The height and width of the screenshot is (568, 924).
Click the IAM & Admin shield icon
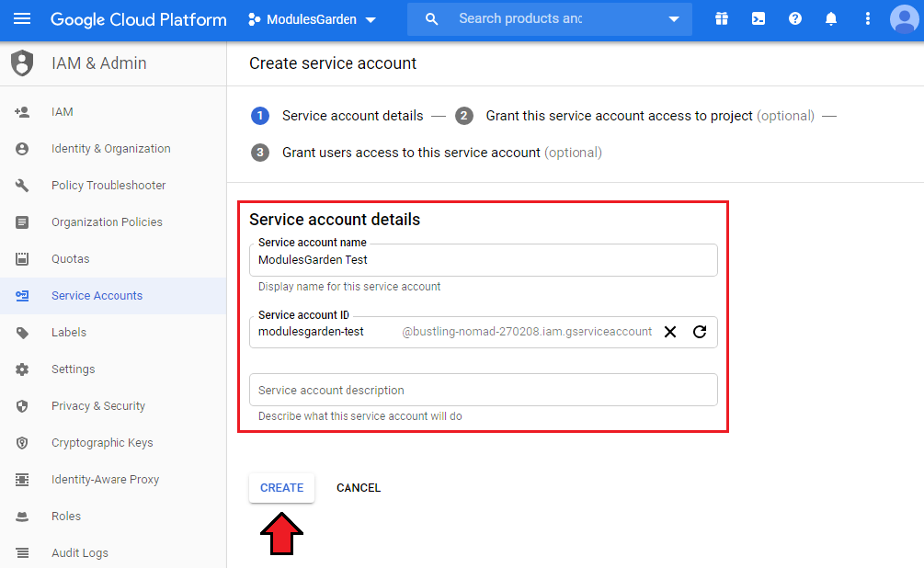pos(22,63)
